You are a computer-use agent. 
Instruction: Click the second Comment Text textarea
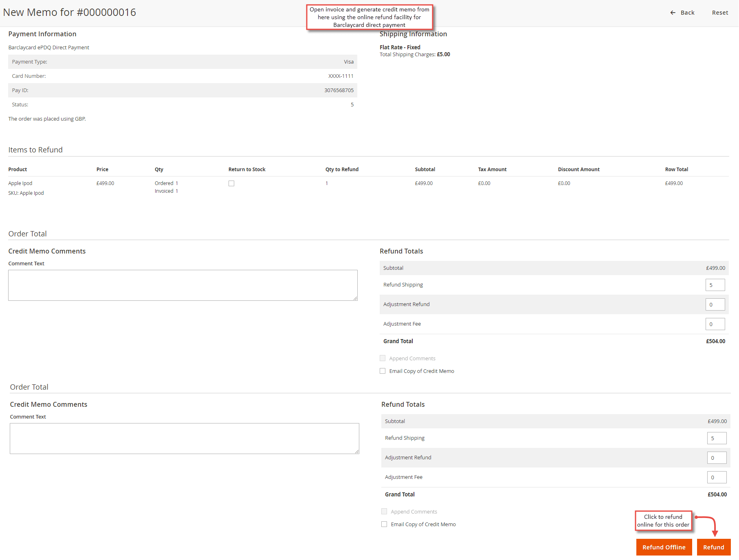pos(185,439)
